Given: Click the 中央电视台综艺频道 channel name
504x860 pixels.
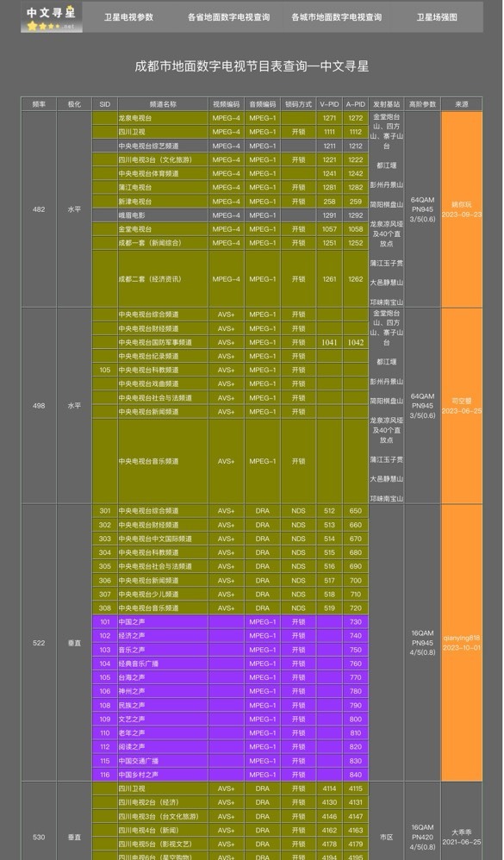Looking at the screenshot, I should click(x=149, y=146).
